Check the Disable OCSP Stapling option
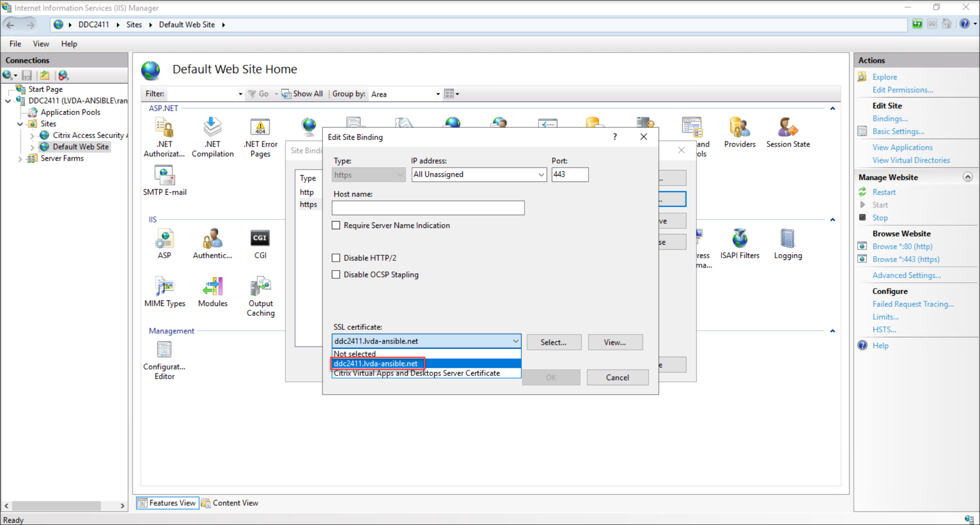Viewport: 980px width, 525px height. click(x=336, y=274)
